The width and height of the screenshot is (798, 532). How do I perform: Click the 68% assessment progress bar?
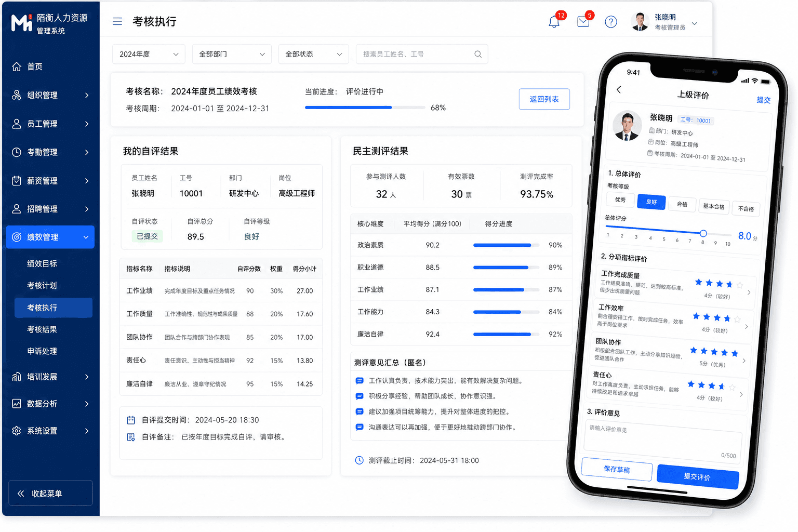click(365, 108)
